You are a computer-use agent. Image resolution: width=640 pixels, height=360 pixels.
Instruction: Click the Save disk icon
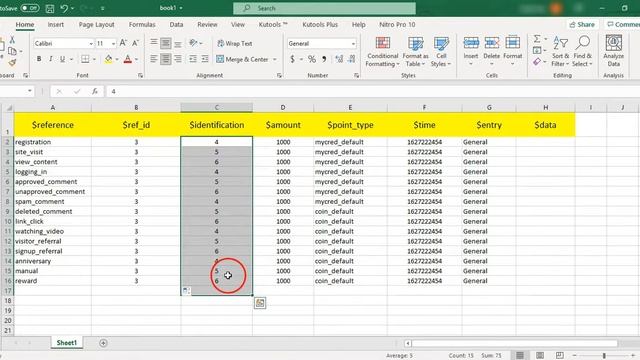coord(50,8)
